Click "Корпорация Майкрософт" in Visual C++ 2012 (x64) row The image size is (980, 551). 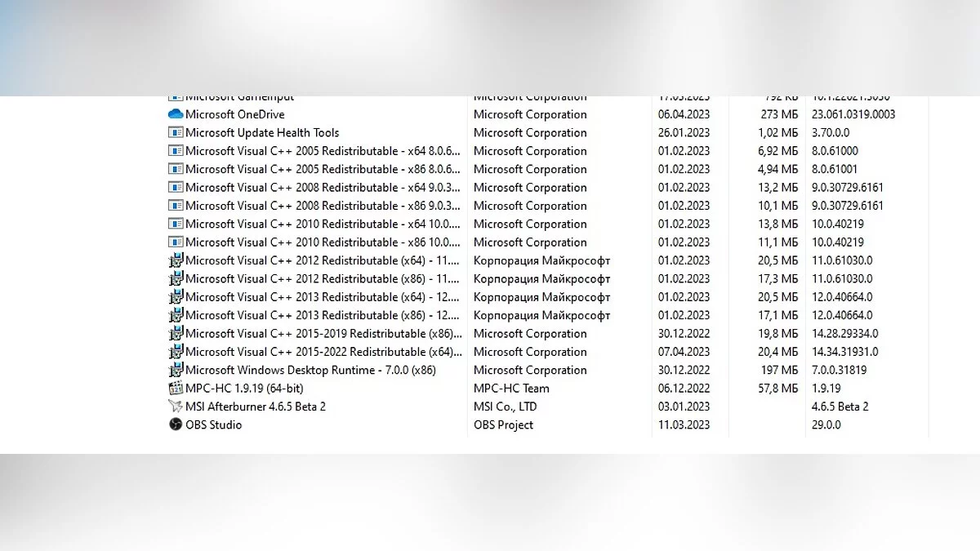coord(542,260)
